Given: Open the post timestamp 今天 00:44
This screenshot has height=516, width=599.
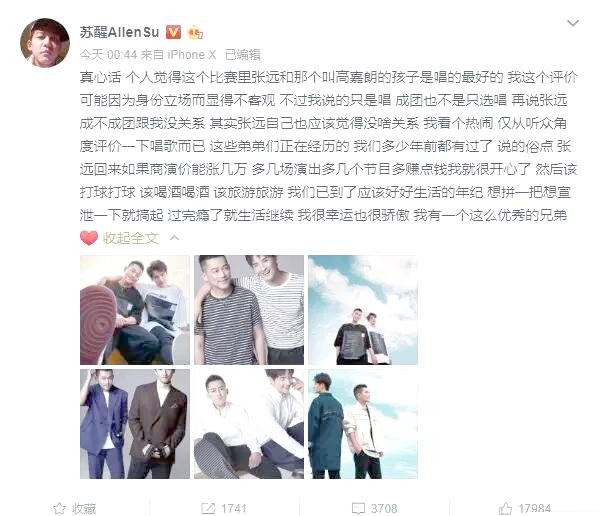Looking at the screenshot, I should coord(108,55).
